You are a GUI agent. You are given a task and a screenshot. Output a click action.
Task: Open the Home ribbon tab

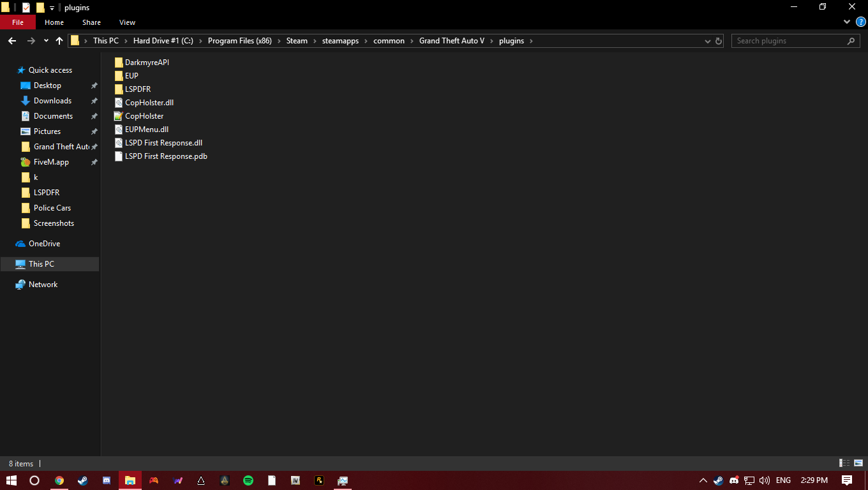[x=54, y=22]
